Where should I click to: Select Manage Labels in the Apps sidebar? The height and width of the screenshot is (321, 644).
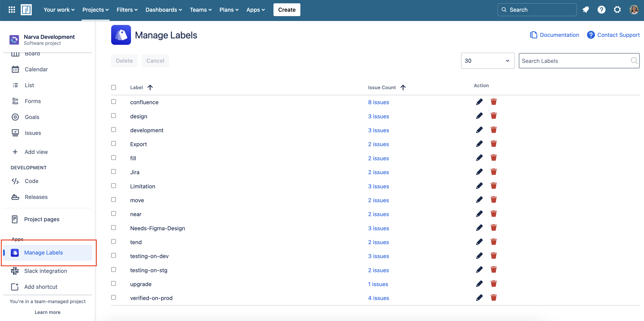(x=43, y=252)
